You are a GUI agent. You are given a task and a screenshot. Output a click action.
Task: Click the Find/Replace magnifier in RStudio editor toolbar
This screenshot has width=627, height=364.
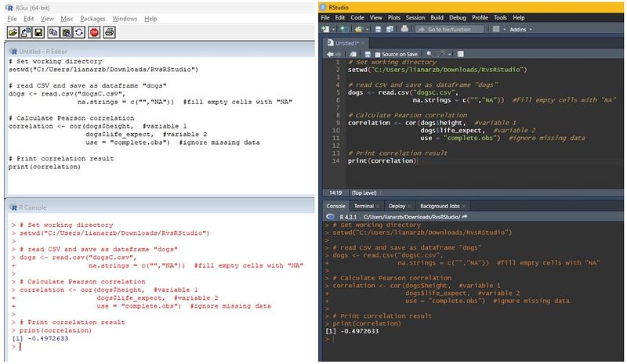(x=429, y=53)
